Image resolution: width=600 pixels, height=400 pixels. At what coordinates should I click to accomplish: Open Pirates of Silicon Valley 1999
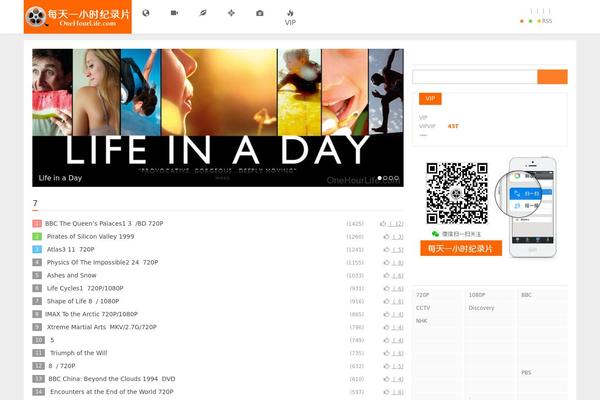90,237
